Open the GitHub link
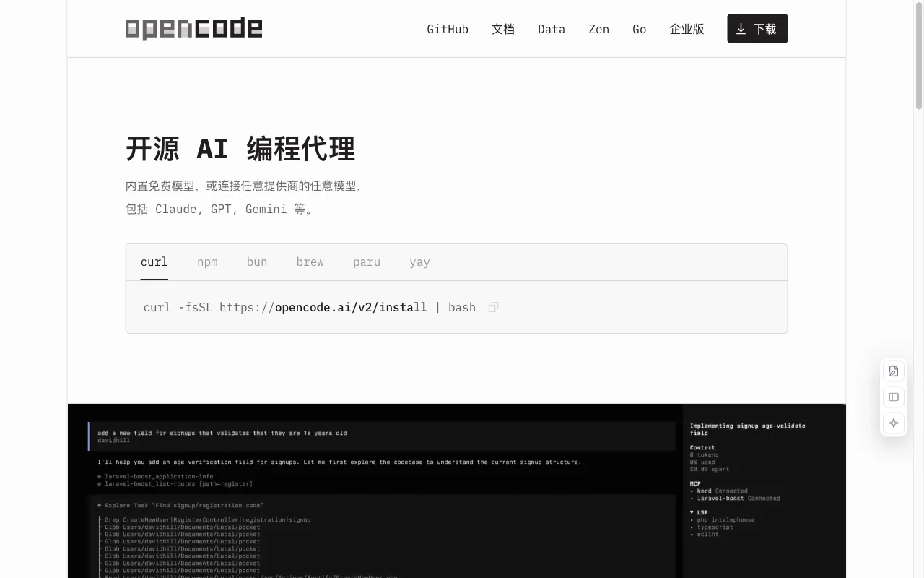924x578 pixels. 448,29
